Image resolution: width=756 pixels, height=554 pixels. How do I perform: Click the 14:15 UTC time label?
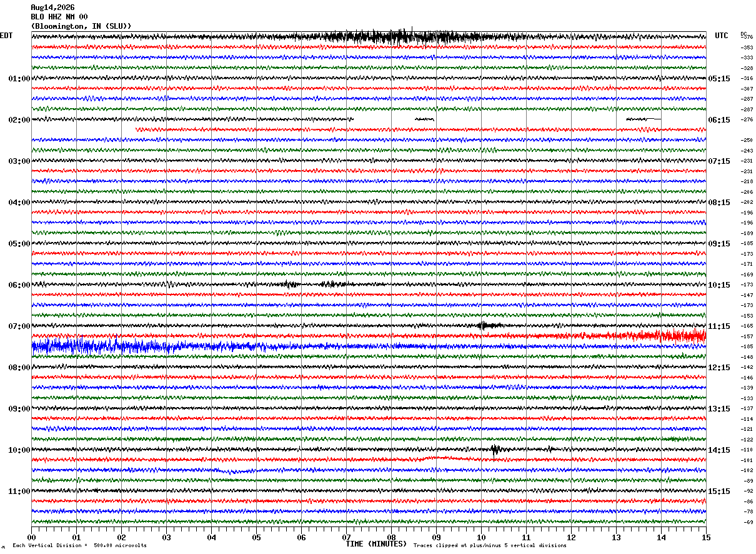(719, 450)
